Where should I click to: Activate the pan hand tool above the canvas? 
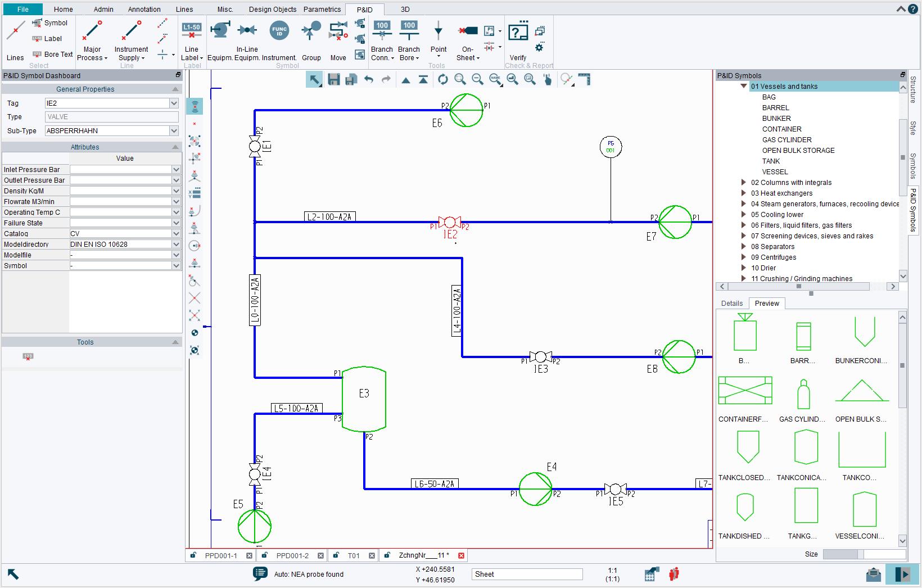[x=548, y=79]
